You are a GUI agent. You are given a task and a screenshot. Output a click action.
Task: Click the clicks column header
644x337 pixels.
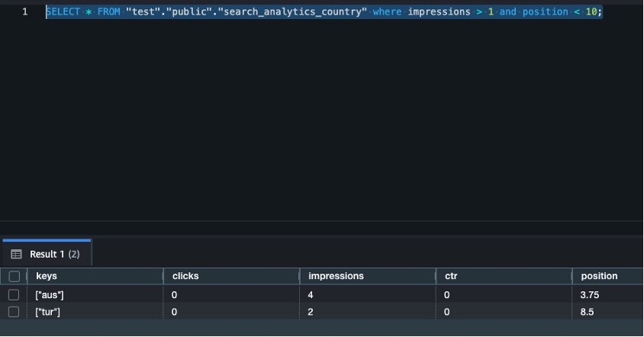click(185, 276)
